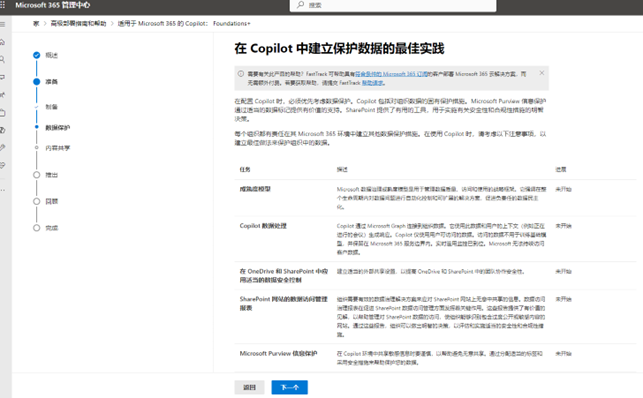Click the Copilot Foundations breadcrumb

pyautogui.click(x=184, y=24)
